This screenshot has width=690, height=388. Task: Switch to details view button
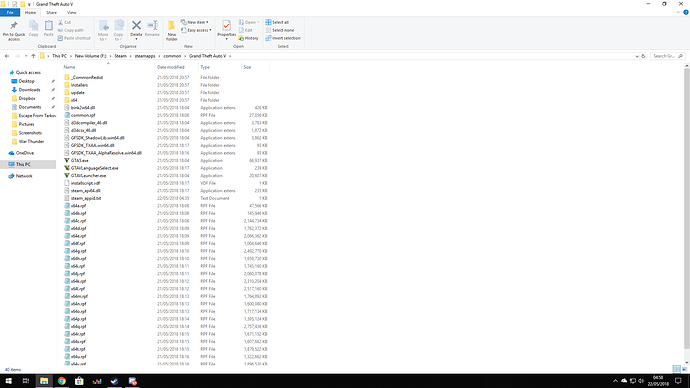(677, 369)
